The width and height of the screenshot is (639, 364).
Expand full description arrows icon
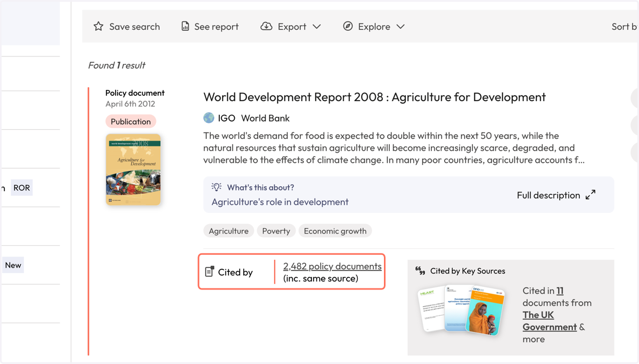[x=591, y=195]
